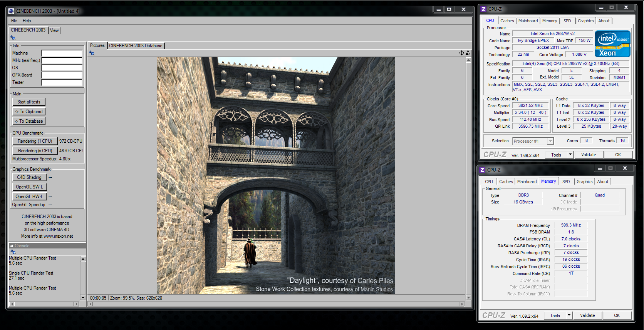Screen dimensions: 644x330
Task: Open the Processor #1 selection dropdown
Action: pos(533,141)
